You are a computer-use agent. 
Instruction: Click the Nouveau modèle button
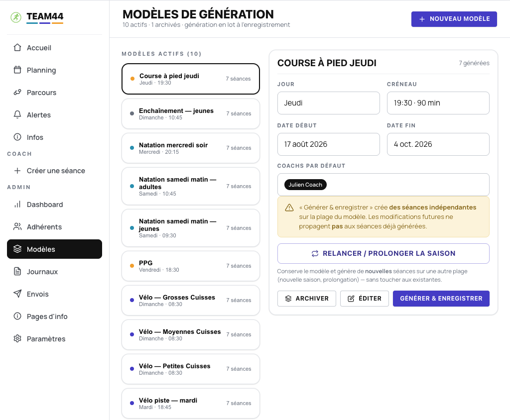(x=454, y=19)
